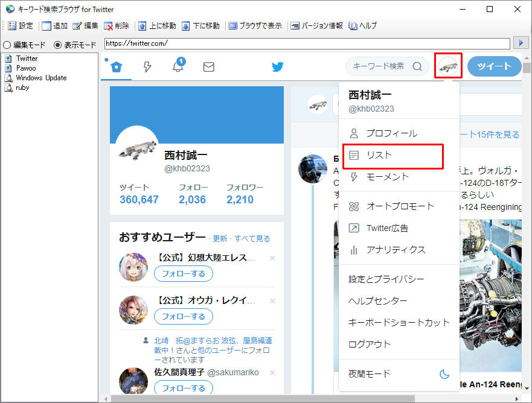Click the Twitter bird logo

coord(278,66)
